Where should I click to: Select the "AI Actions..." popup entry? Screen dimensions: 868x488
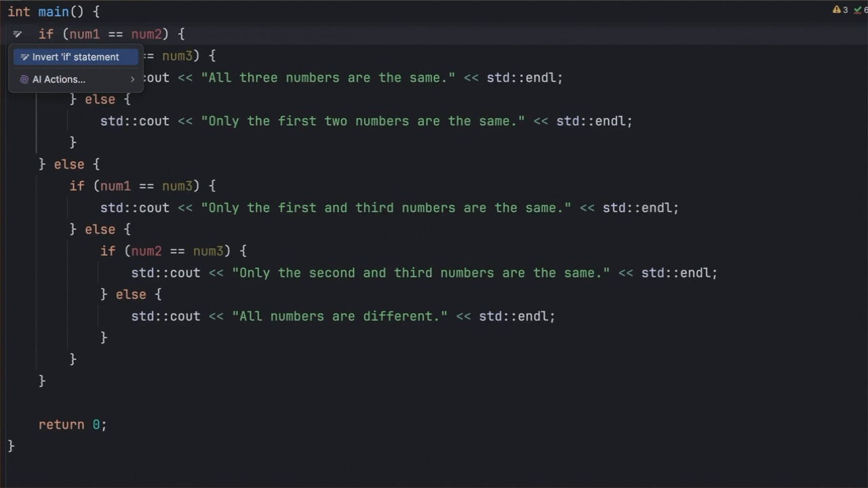(75, 79)
